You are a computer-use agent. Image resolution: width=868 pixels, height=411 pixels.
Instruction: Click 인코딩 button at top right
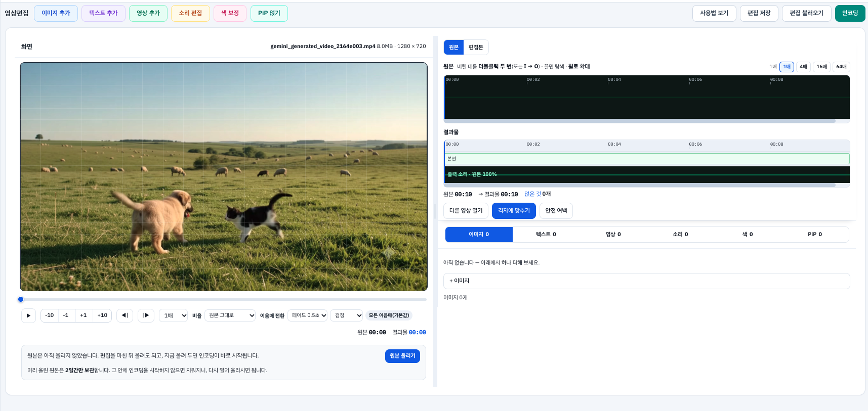(850, 13)
